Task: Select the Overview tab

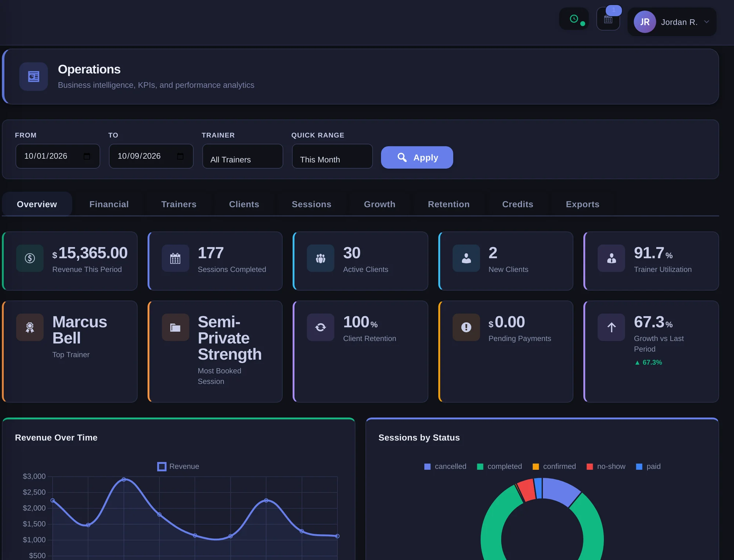Action: click(x=37, y=204)
